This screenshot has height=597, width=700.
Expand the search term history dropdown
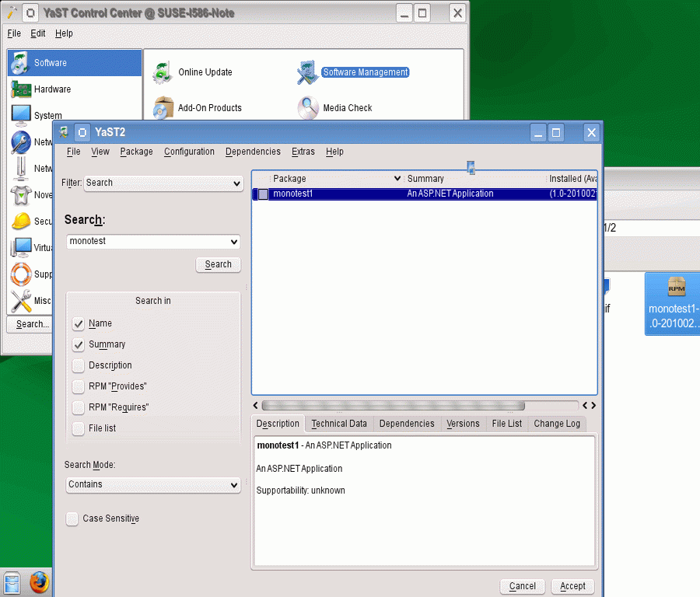234,242
